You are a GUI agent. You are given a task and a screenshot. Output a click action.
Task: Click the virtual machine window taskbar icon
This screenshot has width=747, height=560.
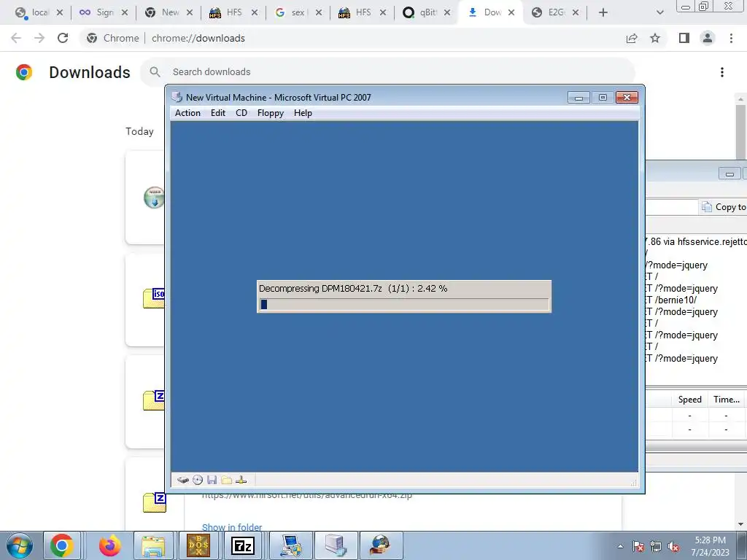click(x=336, y=545)
